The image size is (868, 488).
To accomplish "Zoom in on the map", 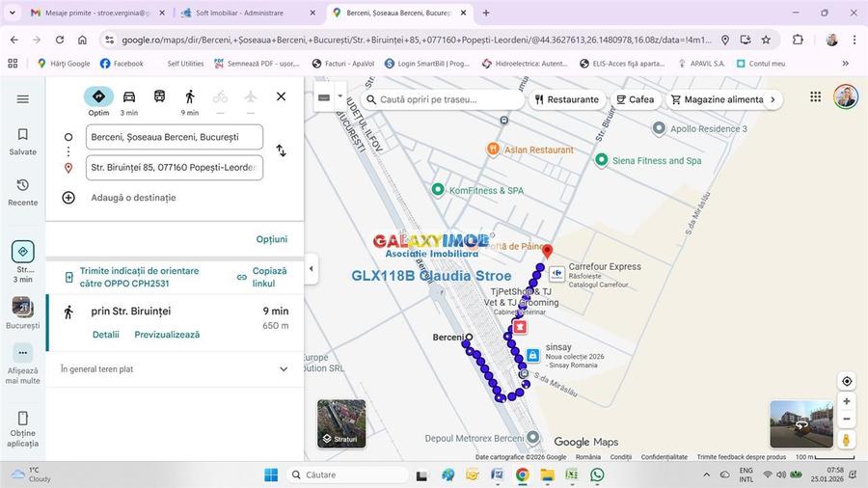I will coord(846,401).
